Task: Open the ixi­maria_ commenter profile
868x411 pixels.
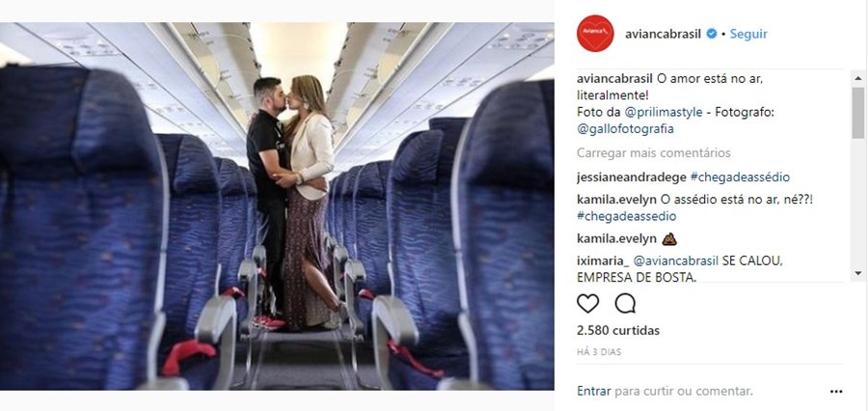Action: pyautogui.click(x=602, y=260)
